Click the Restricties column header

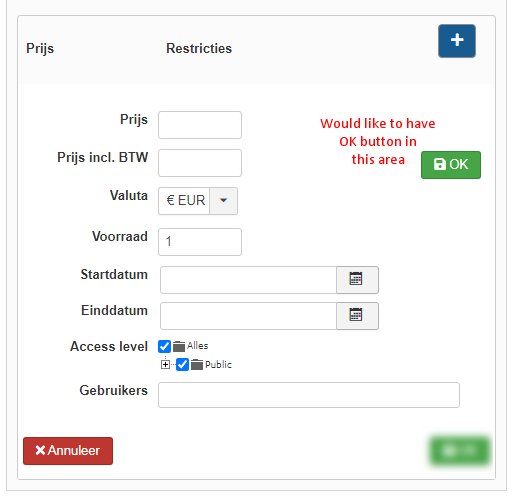[199, 48]
